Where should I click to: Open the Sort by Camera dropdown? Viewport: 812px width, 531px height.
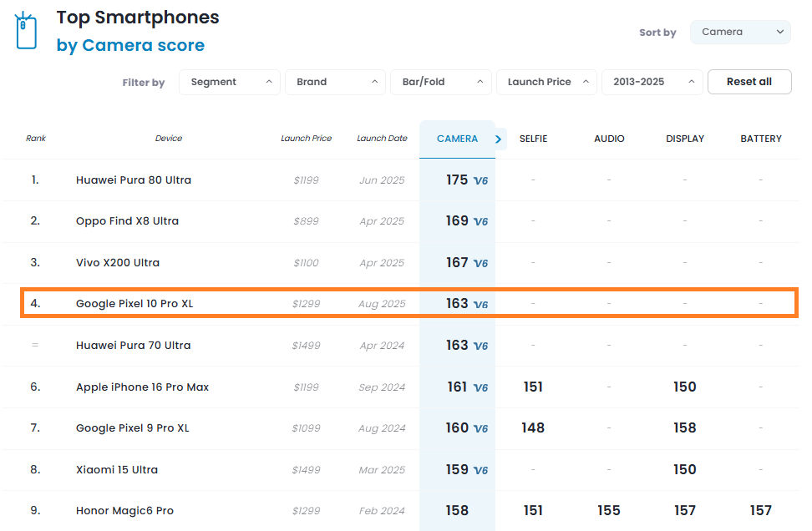[x=740, y=32]
